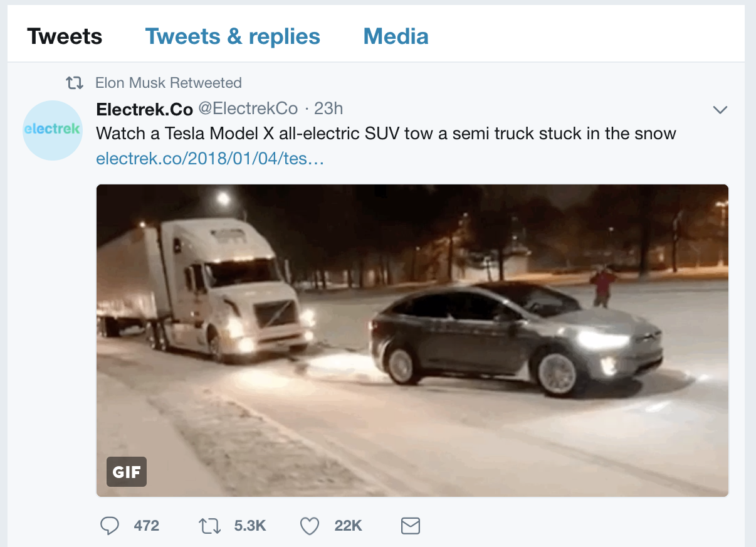Viewport: 756px width, 547px height.
Task: Open the Media tab
Action: (396, 36)
